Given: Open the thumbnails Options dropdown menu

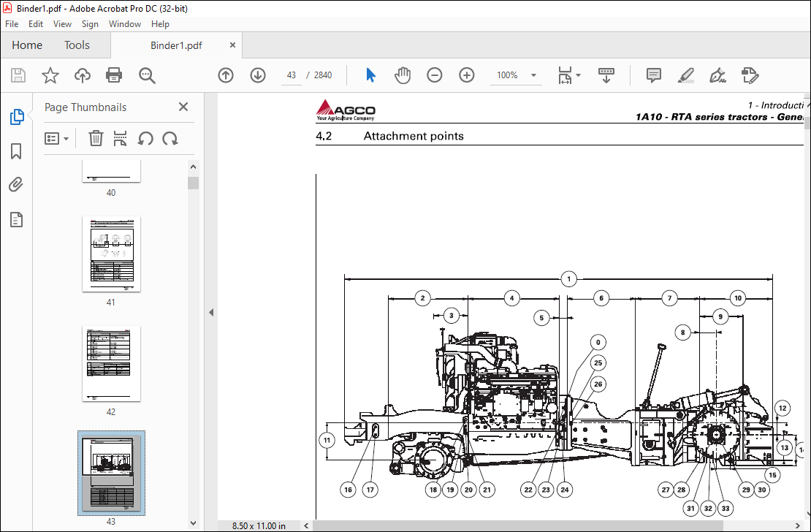Looking at the screenshot, I should pyautogui.click(x=56, y=139).
